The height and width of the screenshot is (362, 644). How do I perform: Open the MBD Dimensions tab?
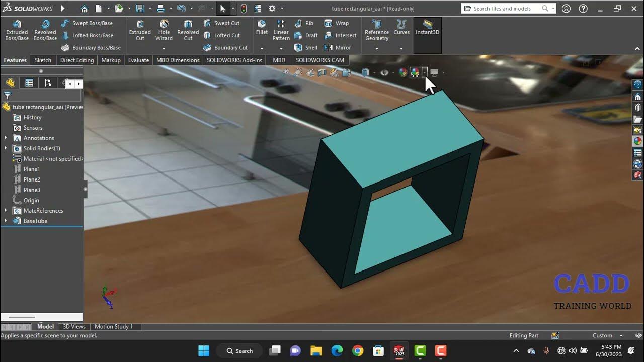(x=178, y=60)
